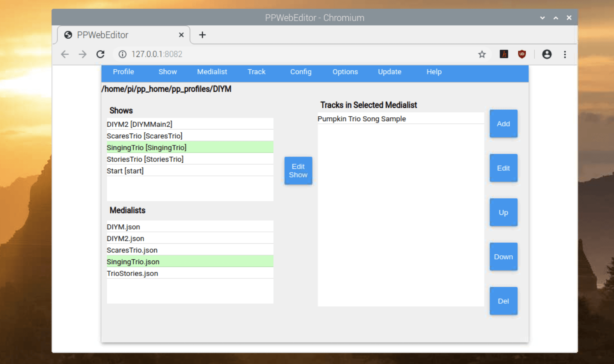Screen dimensions: 614x364
Task: Select show ScaresTrio [ScaresTrio]
Action: tap(190, 136)
